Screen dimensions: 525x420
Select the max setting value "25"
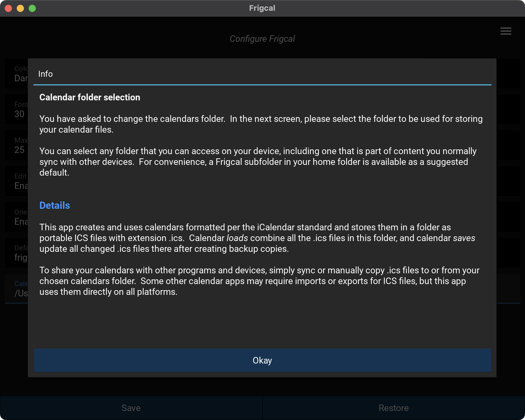coord(19,150)
